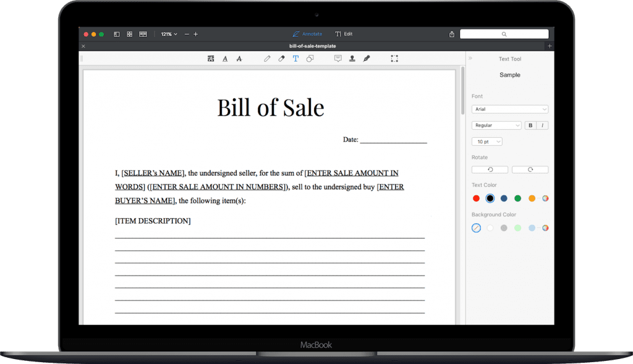Select the Signature pen tool
Viewport: 633px width, 364px height.
(367, 59)
